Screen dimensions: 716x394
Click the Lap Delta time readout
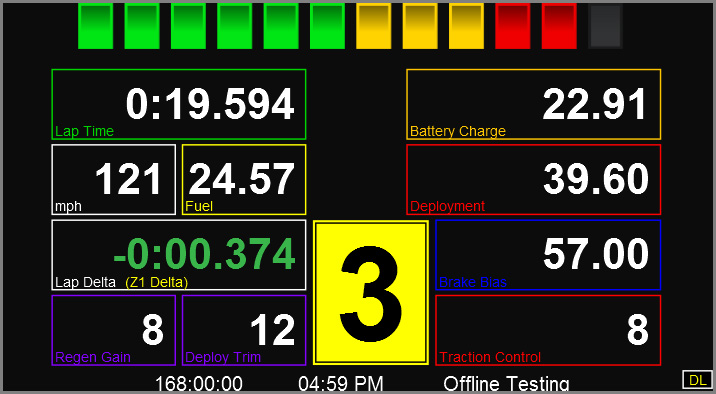click(179, 255)
